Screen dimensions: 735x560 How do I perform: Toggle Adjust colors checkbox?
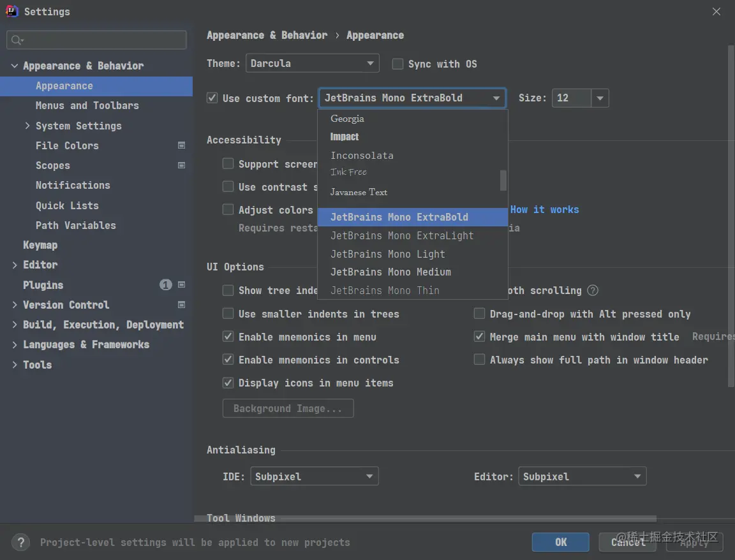[228, 209]
